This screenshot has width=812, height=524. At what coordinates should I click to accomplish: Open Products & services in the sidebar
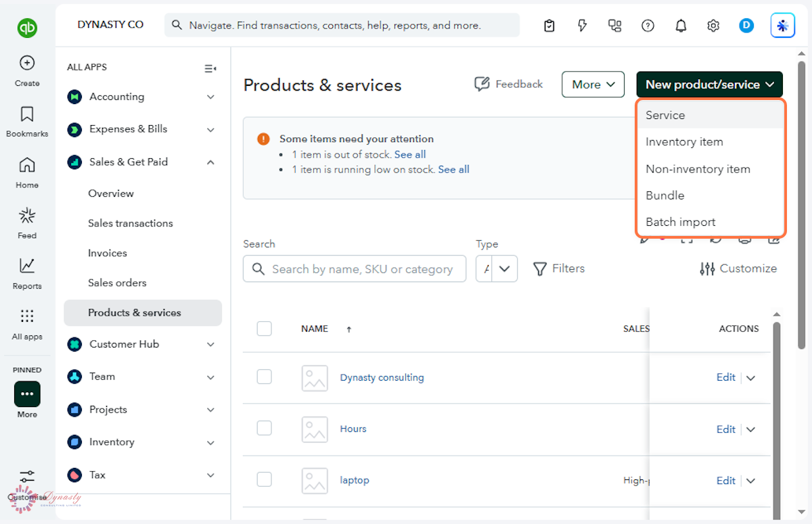point(143,313)
